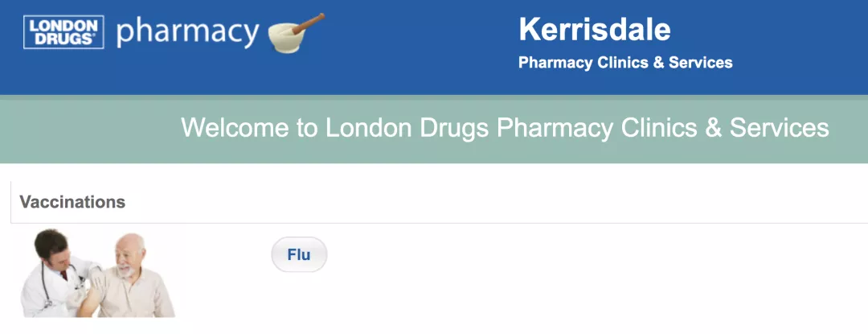This screenshot has width=868, height=334.
Task: Click the pestle handle in the header icon
Action: 309,21
